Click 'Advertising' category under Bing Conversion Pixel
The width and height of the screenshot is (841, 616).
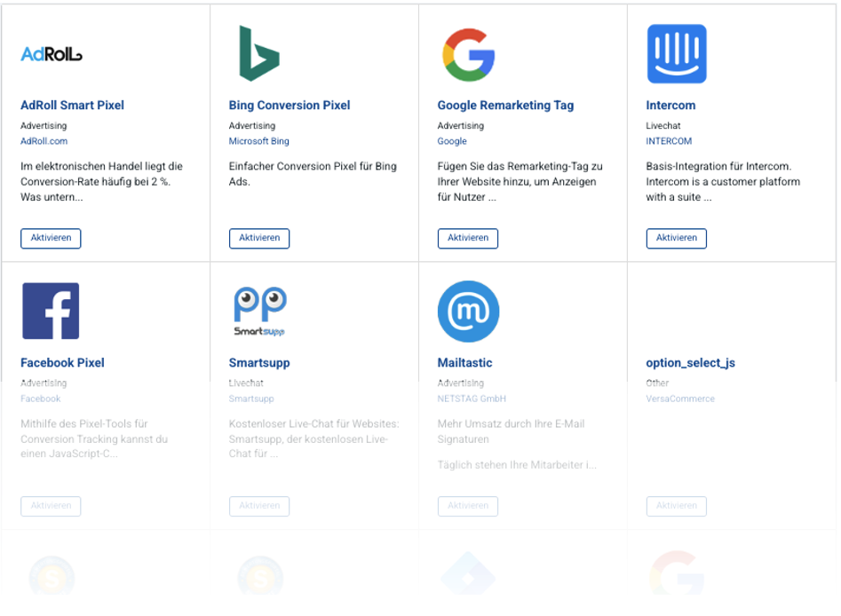252,125
